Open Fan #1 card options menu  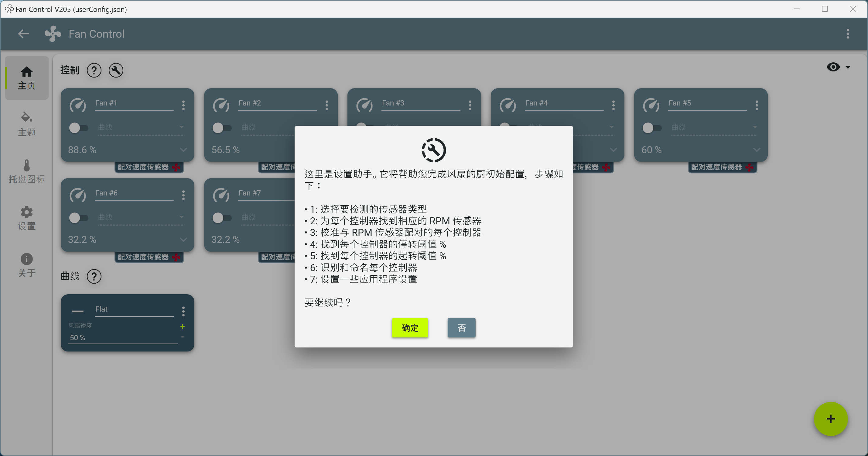(x=183, y=105)
